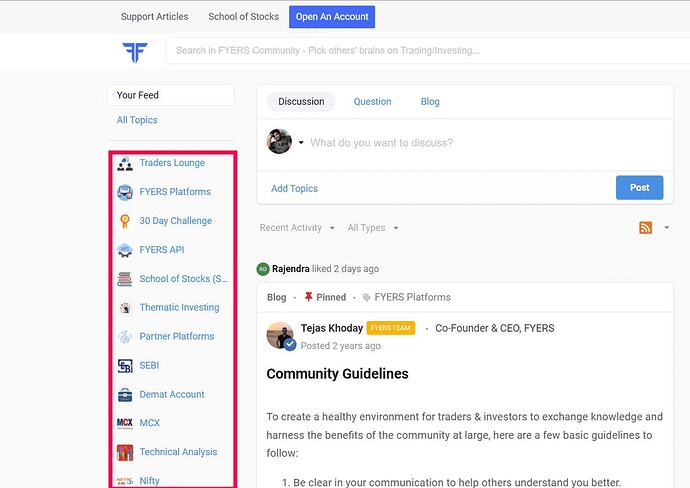Expand the arrow next to RSS icon
Screen dimensions: 690x488
[x=667, y=227]
